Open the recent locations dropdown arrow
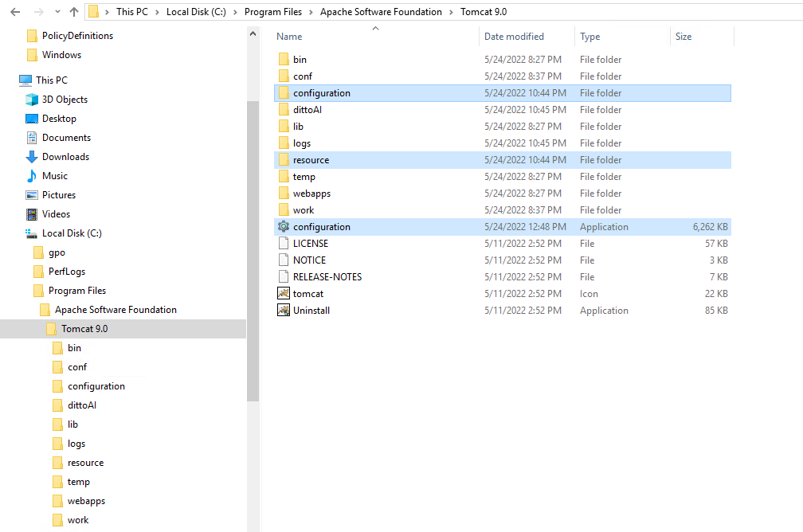Image resolution: width=803 pixels, height=532 pixels. click(x=57, y=12)
